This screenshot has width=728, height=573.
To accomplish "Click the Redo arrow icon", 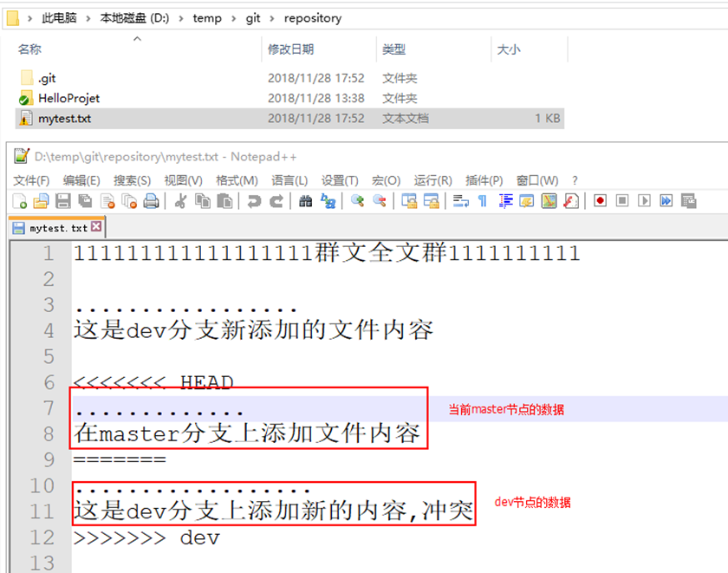I will coord(276,201).
